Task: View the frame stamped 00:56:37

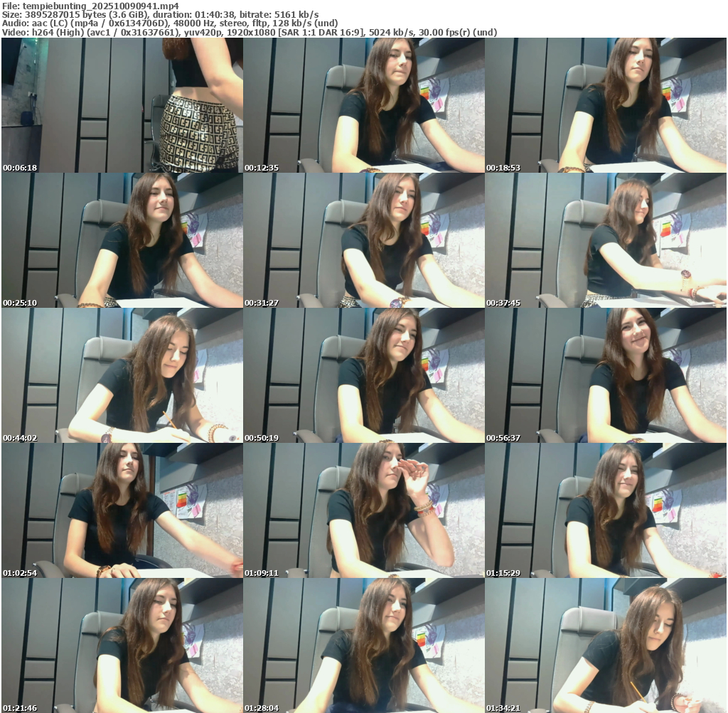Action: click(x=606, y=375)
